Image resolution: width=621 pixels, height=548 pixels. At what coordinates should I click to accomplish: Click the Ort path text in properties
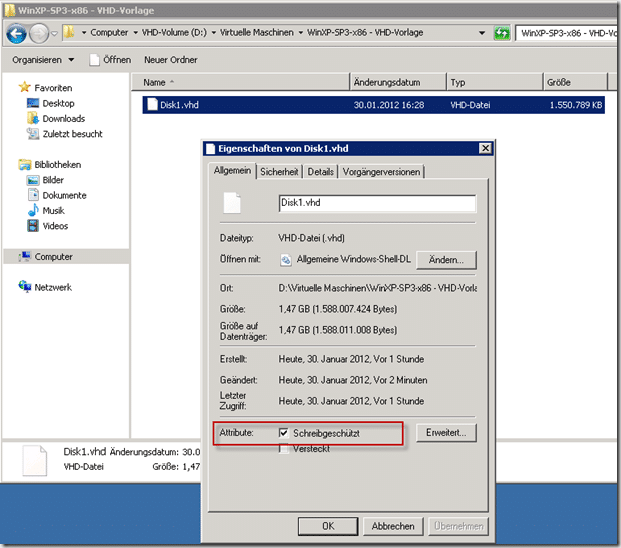(x=377, y=288)
